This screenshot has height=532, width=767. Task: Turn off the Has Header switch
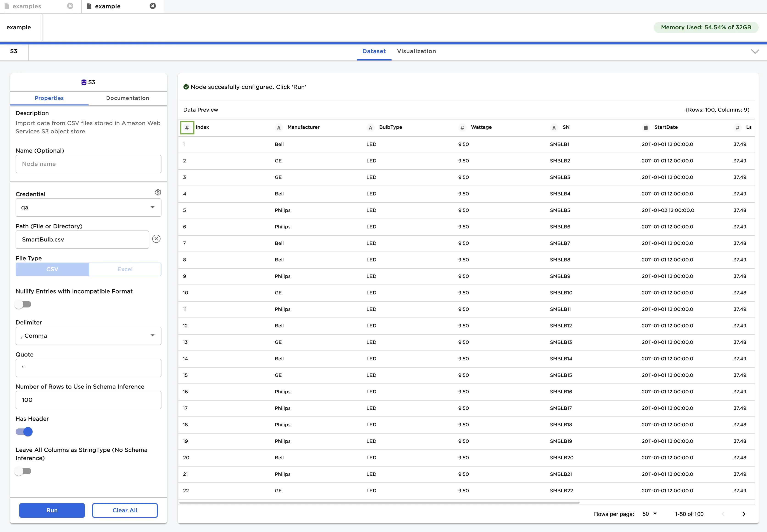pos(24,432)
